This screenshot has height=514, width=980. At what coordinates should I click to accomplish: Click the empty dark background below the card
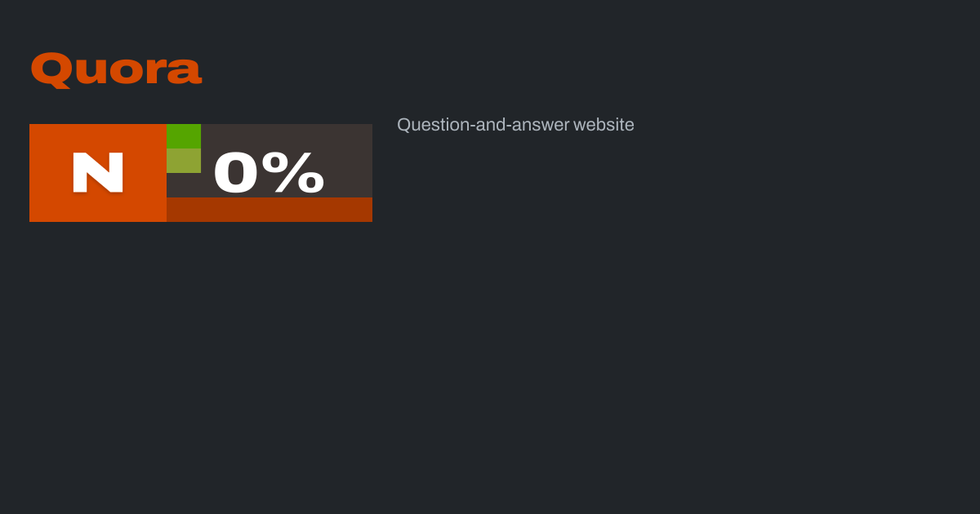point(490,367)
